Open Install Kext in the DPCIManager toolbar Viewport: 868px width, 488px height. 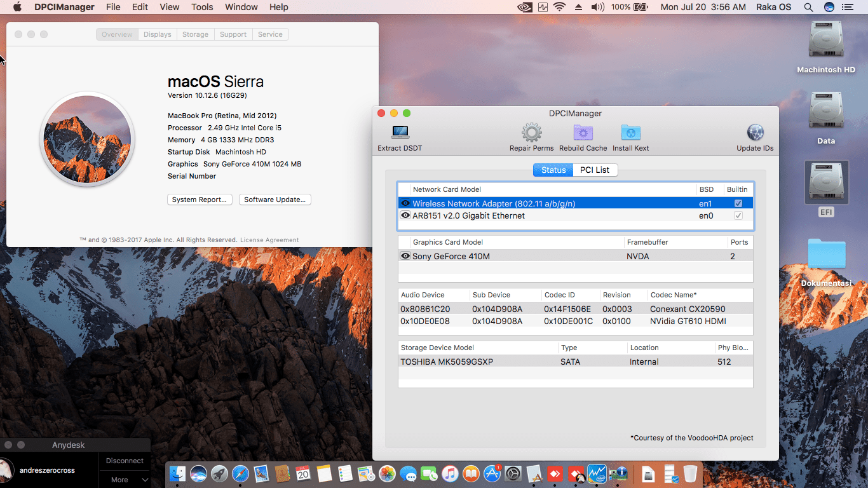(x=630, y=132)
